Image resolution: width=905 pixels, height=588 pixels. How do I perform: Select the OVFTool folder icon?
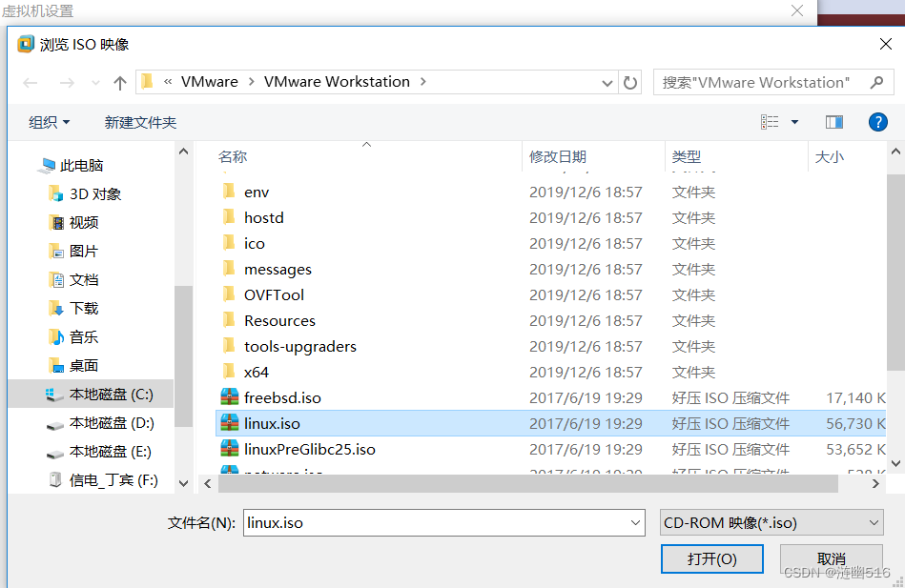point(229,294)
